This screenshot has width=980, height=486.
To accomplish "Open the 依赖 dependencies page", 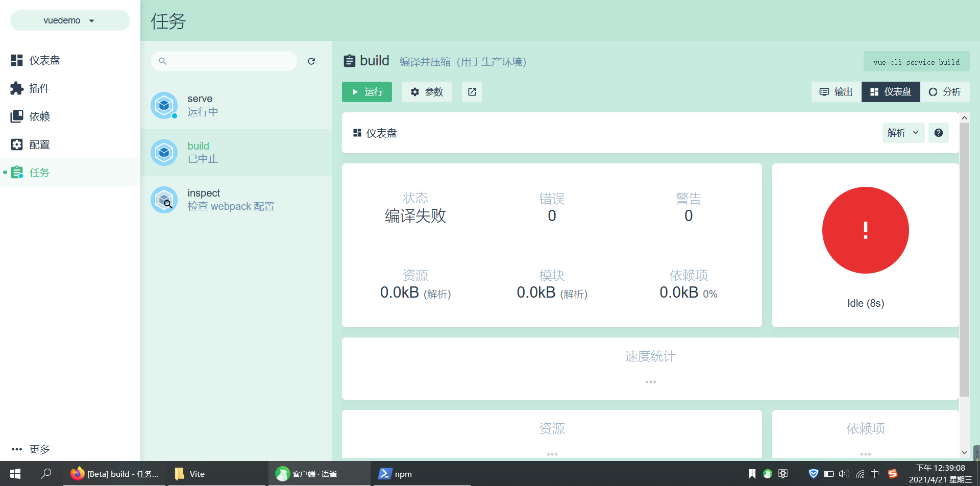I will 70,116.
